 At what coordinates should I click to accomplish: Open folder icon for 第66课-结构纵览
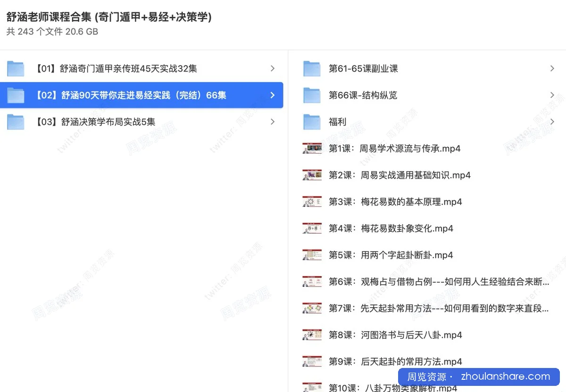coord(312,95)
